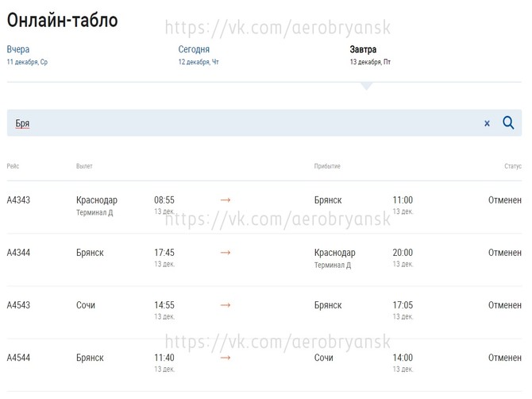Click the magnifying glass search icon
532x399 pixels.
tap(508, 123)
